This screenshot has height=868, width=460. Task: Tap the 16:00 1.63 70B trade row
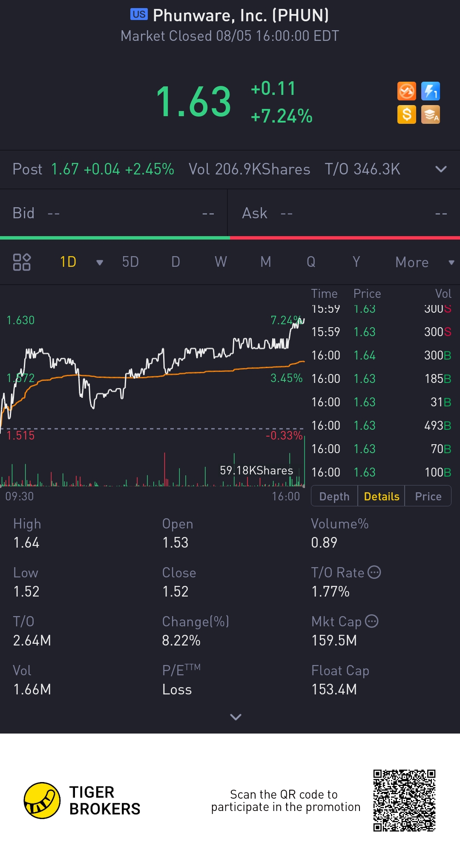(x=381, y=449)
